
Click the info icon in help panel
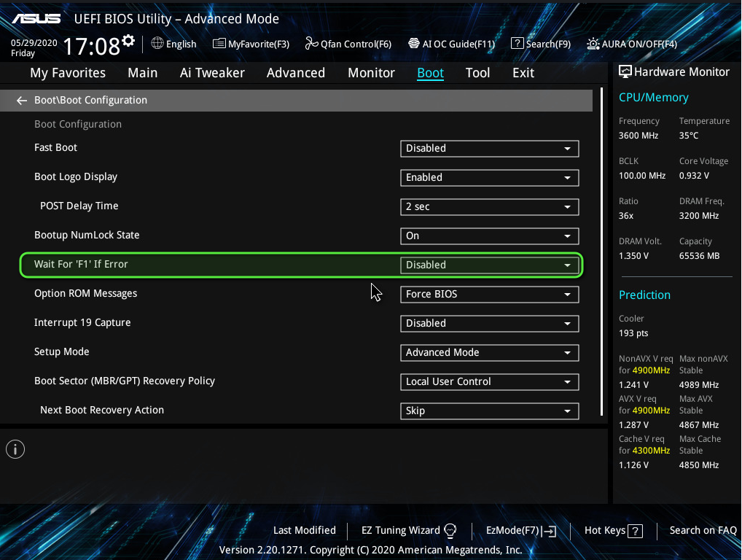click(x=15, y=449)
